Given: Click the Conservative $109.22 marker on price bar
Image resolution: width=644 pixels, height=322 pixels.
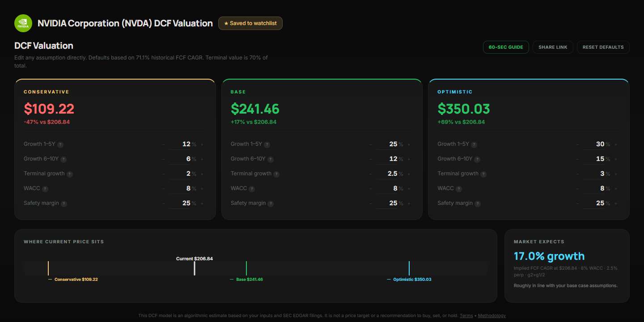Looking at the screenshot, I should [48, 268].
